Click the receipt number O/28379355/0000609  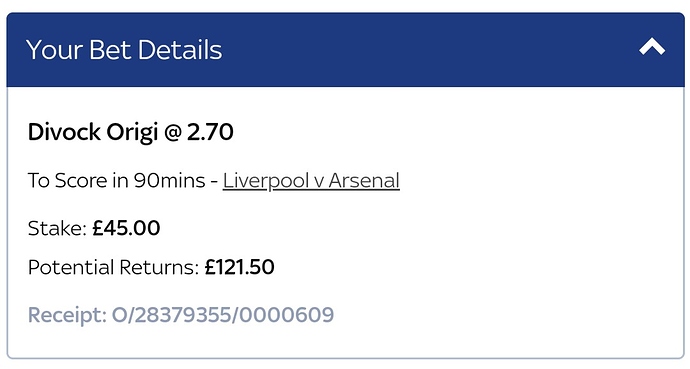pos(223,315)
